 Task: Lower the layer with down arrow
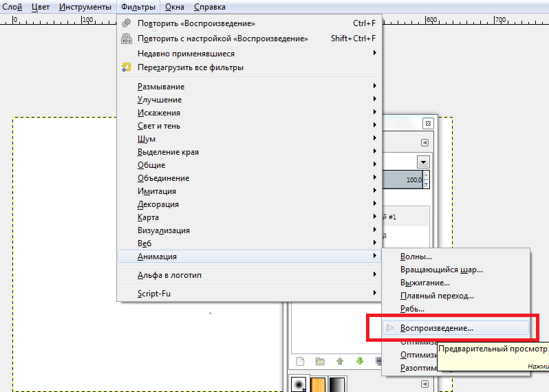360,362
